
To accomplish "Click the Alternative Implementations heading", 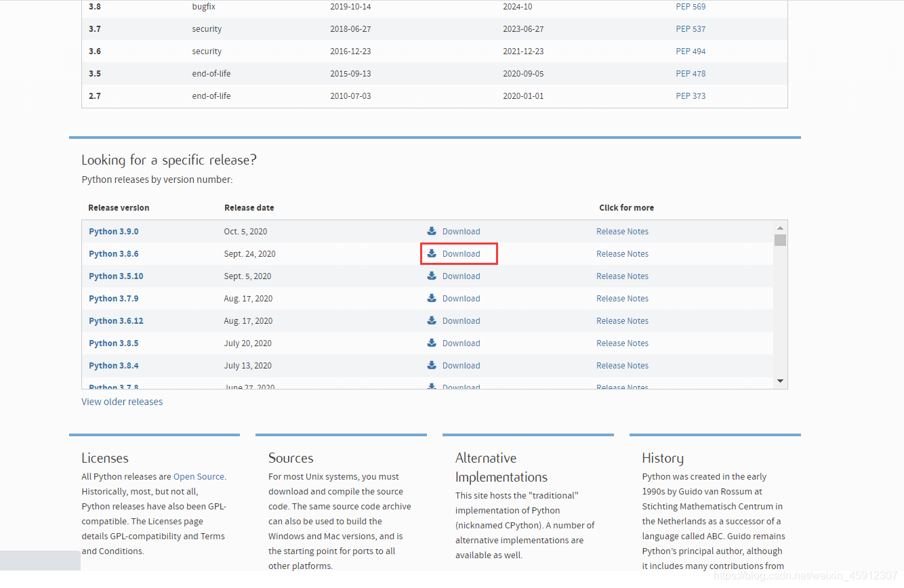I will (x=501, y=467).
